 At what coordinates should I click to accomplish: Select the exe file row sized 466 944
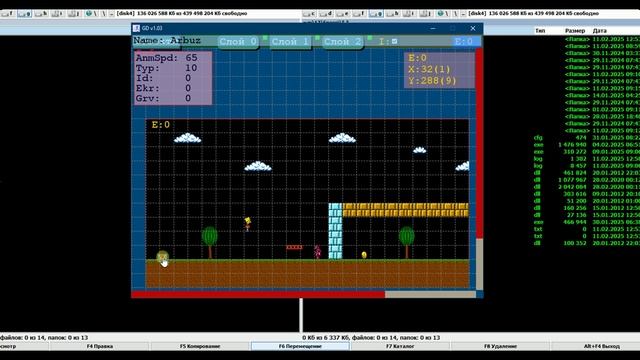point(586,222)
